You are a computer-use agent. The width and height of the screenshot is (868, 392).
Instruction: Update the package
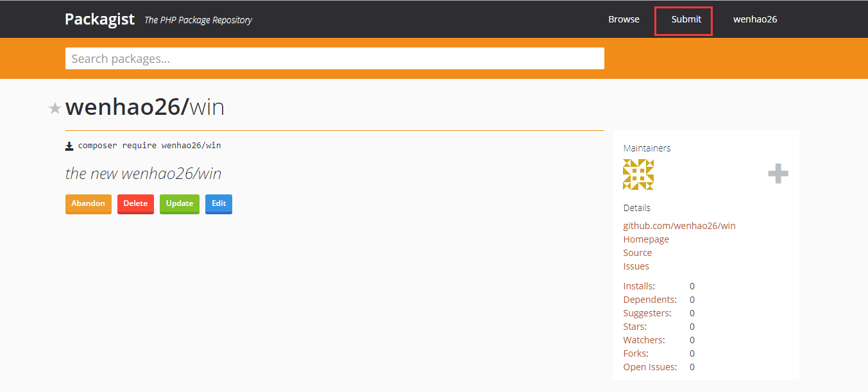point(180,203)
